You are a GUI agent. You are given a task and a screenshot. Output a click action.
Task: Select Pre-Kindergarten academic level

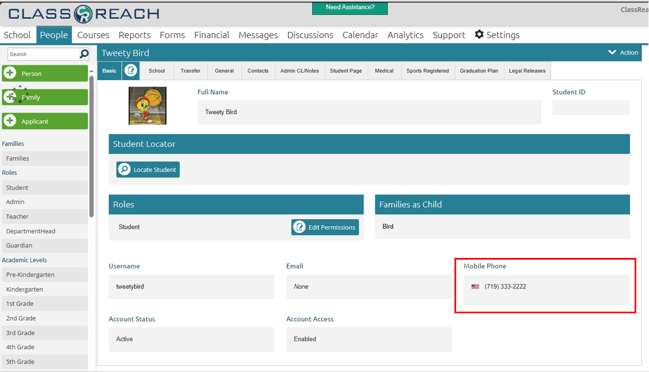coord(45,275)
